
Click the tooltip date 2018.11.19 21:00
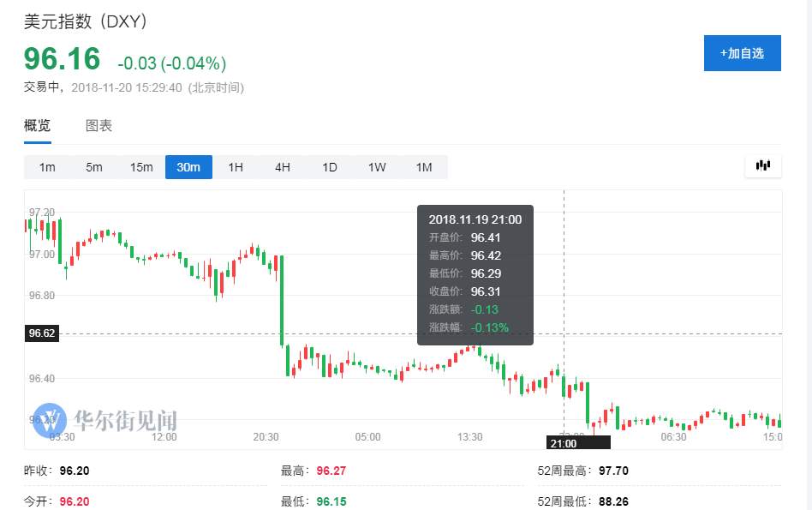pyautogui.click(x=475, y=219)
